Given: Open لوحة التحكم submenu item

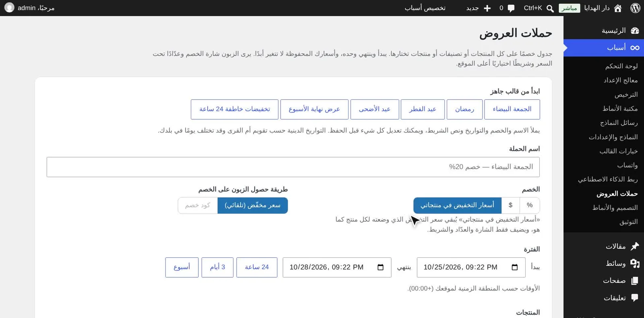Looking at the screenshot, I should pos(621,66).
